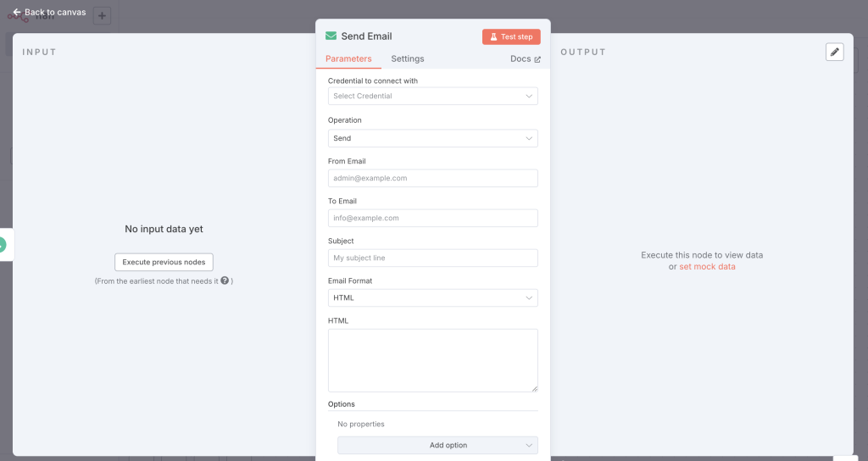
Task: Open the Select Credential dropdown
Action: (432, 97)
